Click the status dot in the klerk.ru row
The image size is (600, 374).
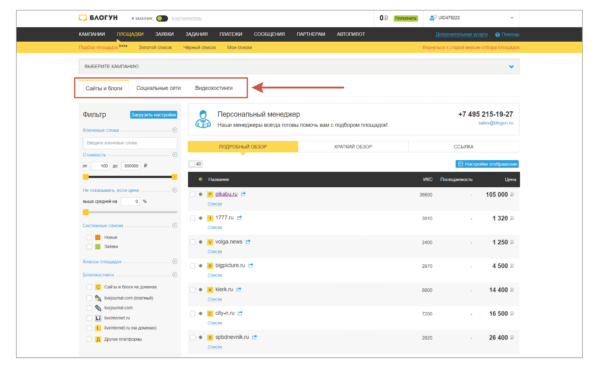tap(201, 289)
